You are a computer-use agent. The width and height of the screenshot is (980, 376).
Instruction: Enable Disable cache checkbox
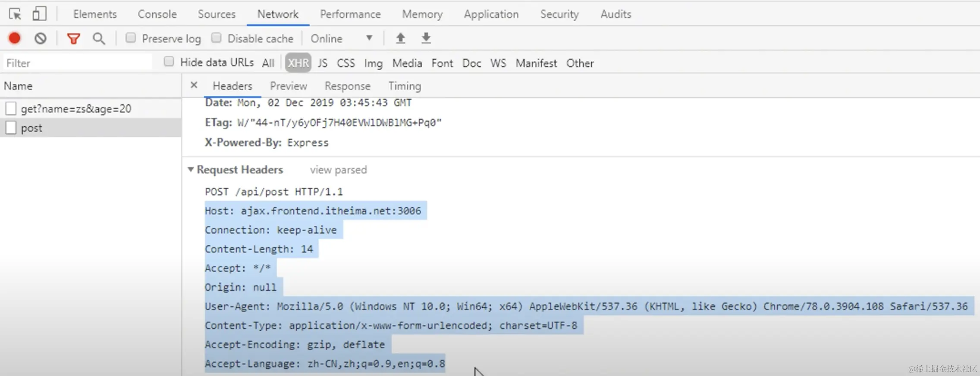coord(217,38)
